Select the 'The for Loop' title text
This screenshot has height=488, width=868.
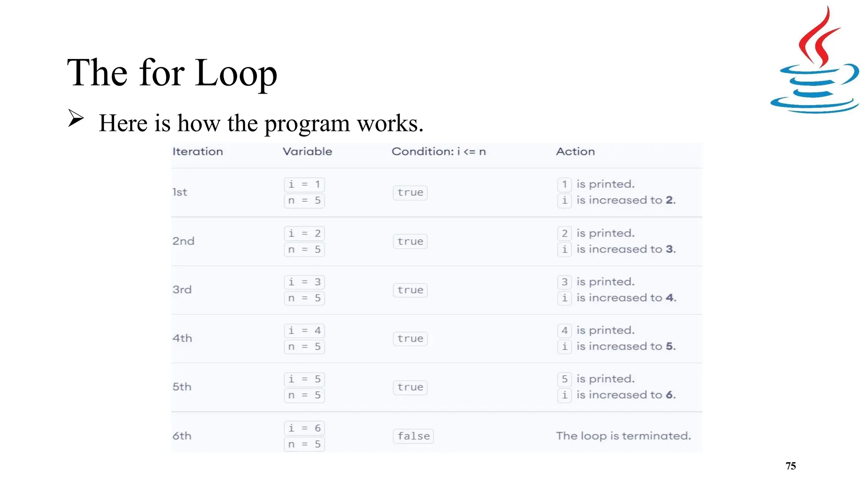172,74
